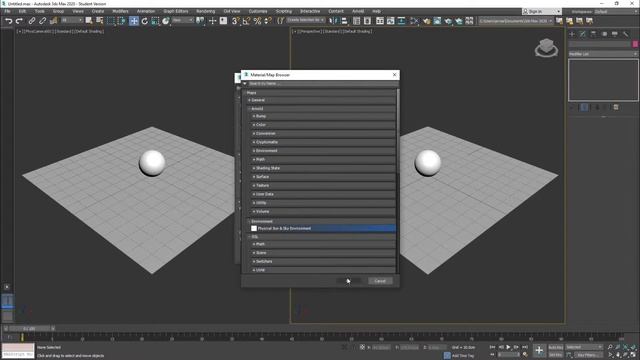Click the Material/Map Browser vertical scrollbar

[x=398, y=131]
